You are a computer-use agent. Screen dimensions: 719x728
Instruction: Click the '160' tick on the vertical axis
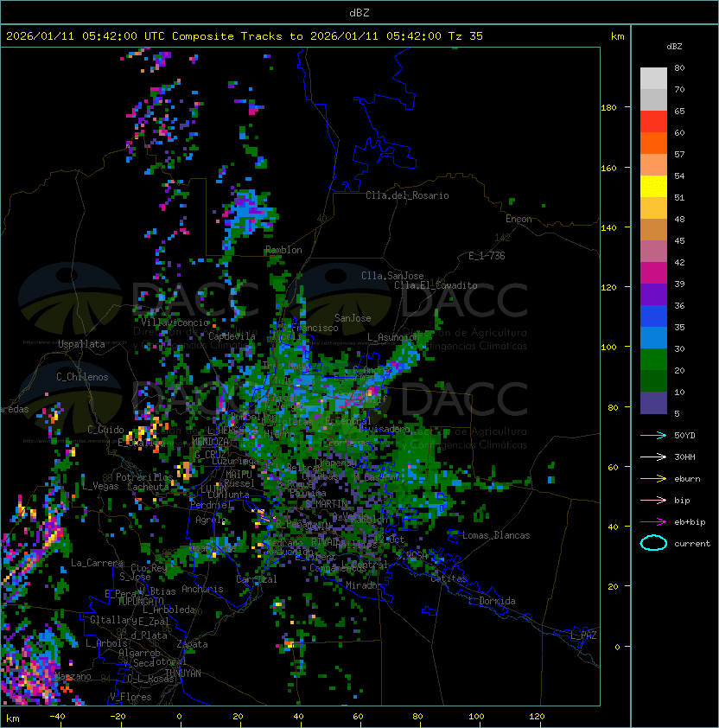coord(608,168)
